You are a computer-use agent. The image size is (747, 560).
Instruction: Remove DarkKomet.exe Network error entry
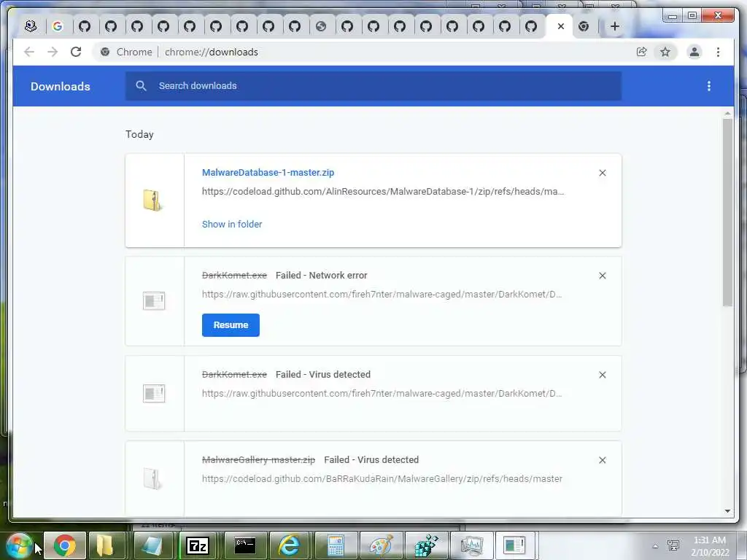[x=602, y=276]
